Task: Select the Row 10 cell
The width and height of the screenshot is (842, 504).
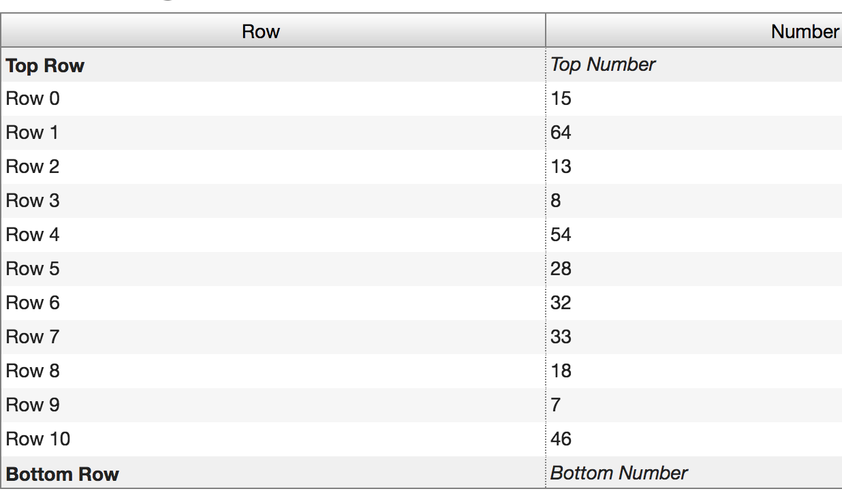Action: pos(38,439)
